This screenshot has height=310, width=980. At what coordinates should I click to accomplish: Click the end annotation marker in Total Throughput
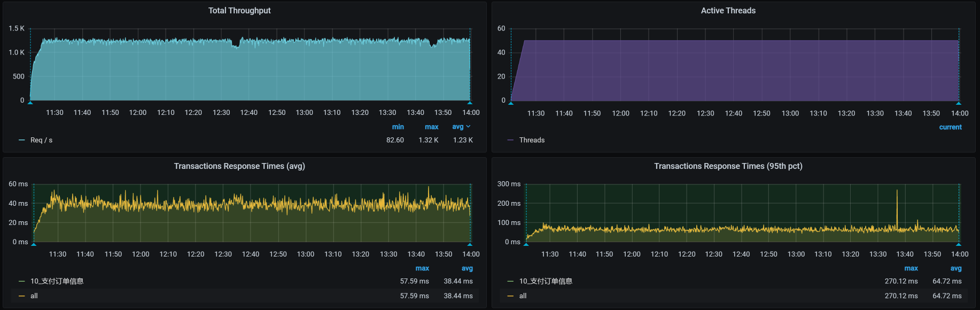coord(470,102)
